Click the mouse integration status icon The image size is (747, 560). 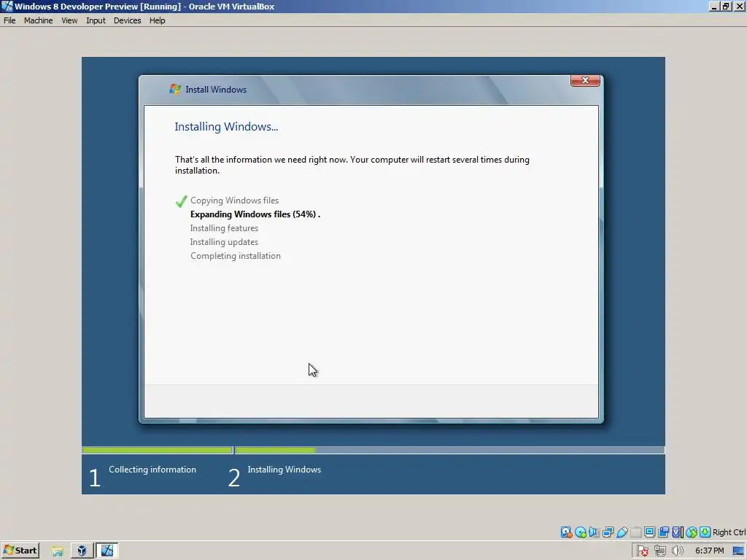[692, 532]
